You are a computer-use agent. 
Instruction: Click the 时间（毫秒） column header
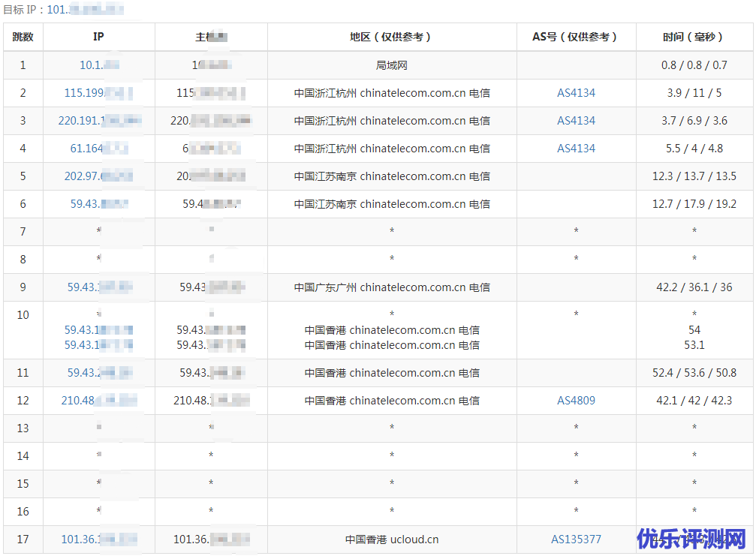tap(694, 37)
